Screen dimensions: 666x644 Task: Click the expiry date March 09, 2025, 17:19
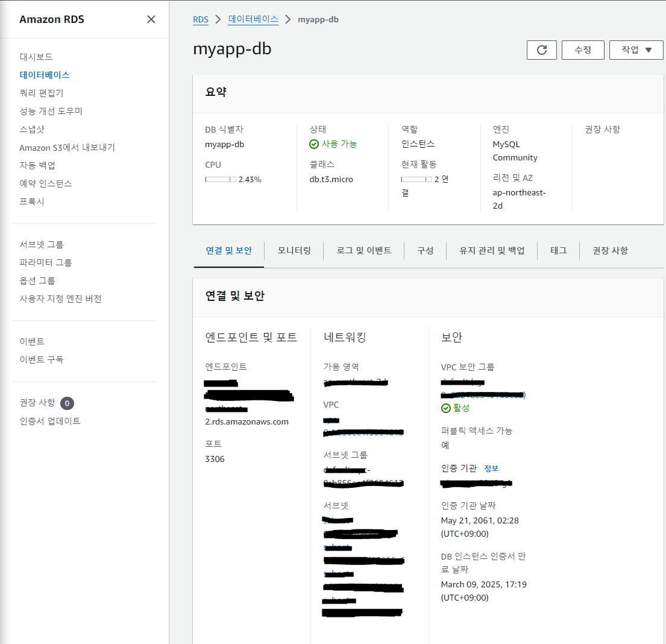coord(484,585)
